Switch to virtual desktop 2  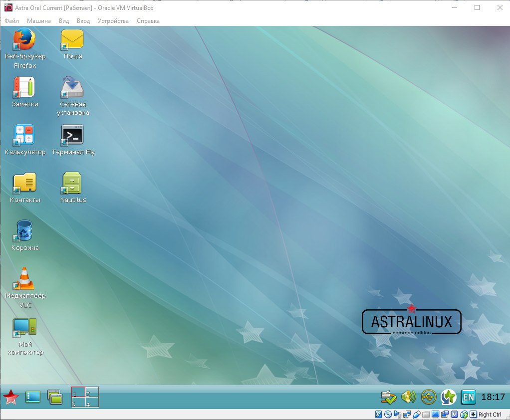pos(92,392)
